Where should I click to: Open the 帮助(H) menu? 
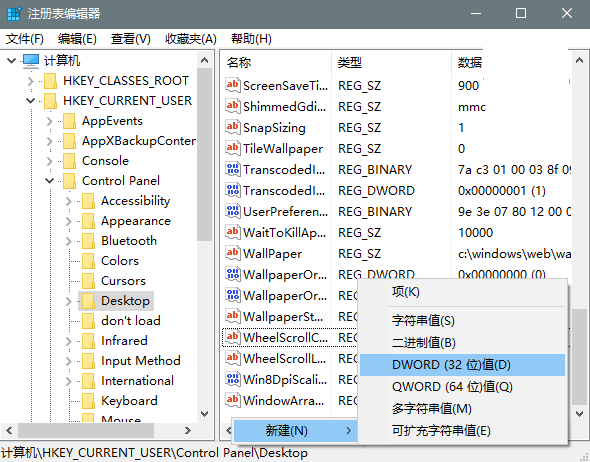(x=251, y=39)
